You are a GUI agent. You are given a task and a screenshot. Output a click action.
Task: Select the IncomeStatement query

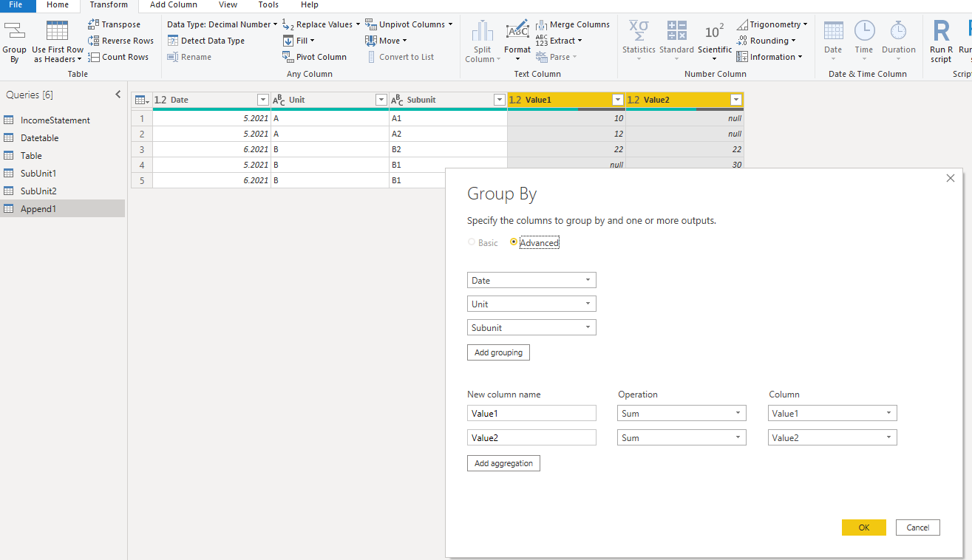point(63,120)
